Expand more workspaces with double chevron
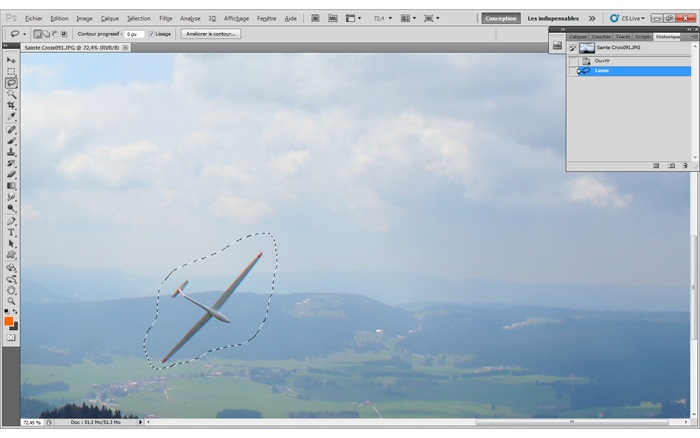The height and width of the screenshot is (438, 700). pos(591,18)
